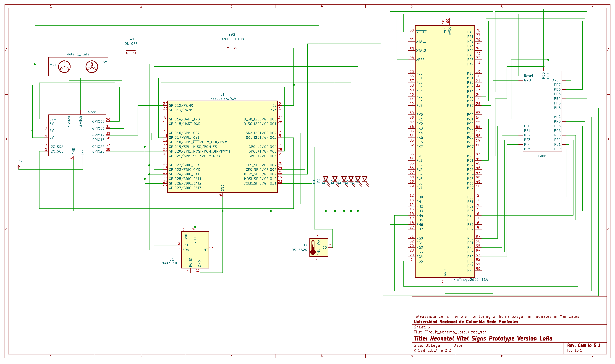
Task: Click the LA66 LoRa module block
Action: (x=542, y=112)
